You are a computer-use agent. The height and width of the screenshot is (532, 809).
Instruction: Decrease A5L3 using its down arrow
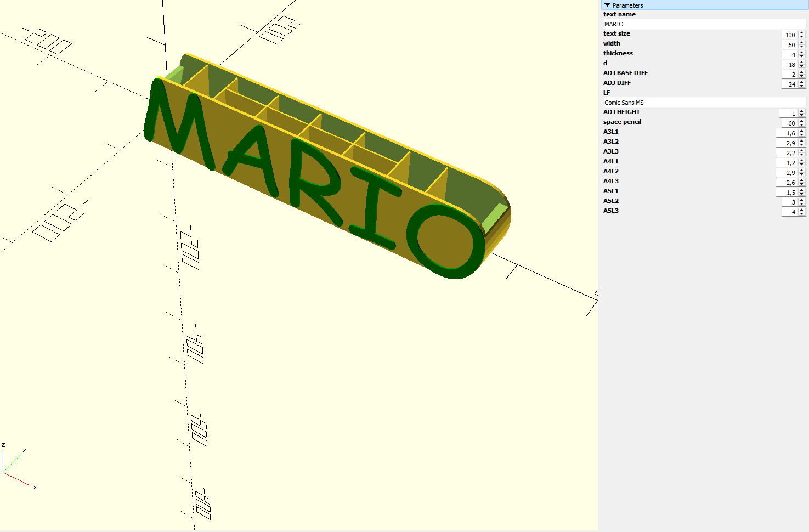point(802,214)
